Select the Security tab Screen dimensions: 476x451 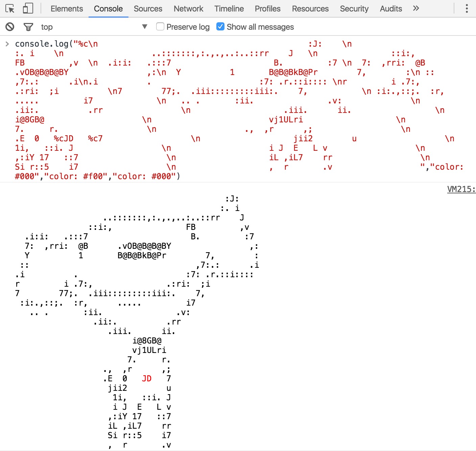click(x=354, y=9)
